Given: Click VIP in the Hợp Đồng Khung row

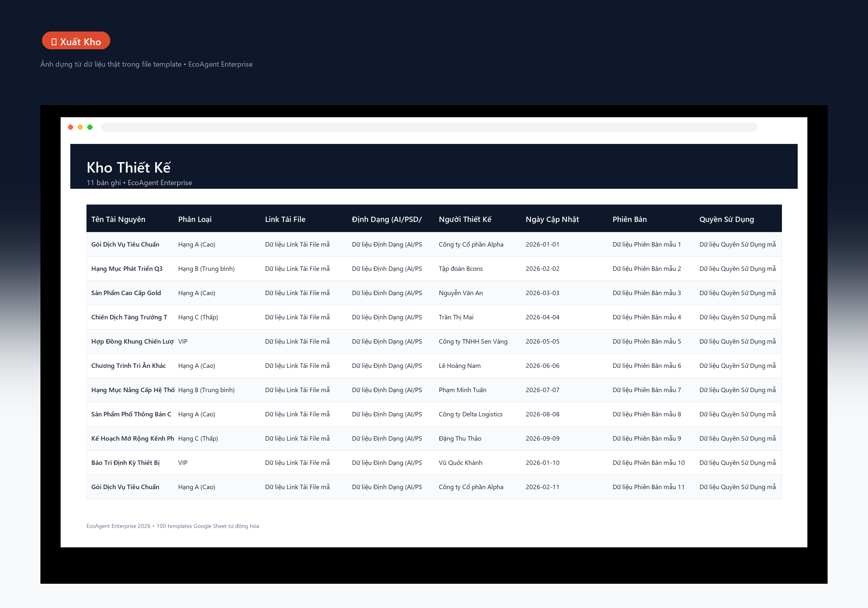Looking at the screenshot, I should tap(183, 342).
